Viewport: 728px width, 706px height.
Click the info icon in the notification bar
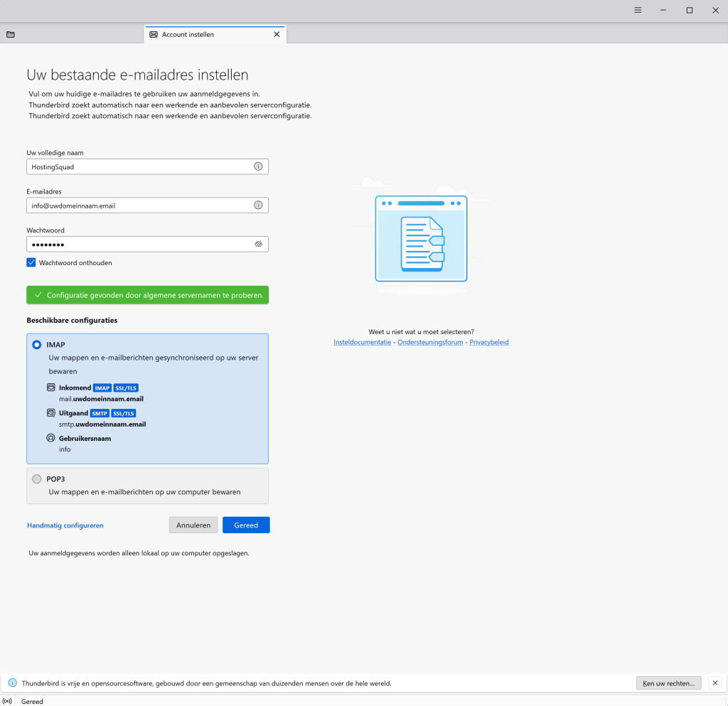point(13,683)
